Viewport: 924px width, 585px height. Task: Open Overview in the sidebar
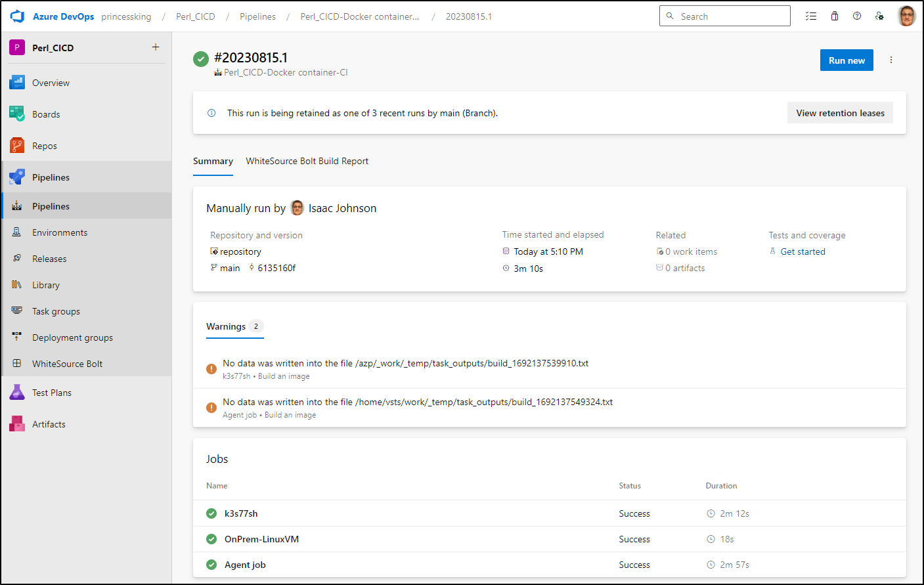click(x=86, y=83)
